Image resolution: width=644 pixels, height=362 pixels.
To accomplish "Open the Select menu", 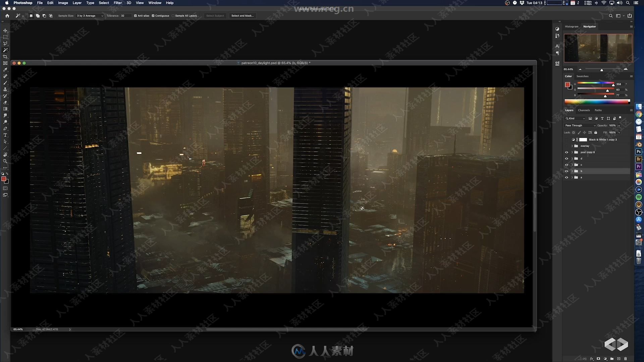I will (103, 3).
